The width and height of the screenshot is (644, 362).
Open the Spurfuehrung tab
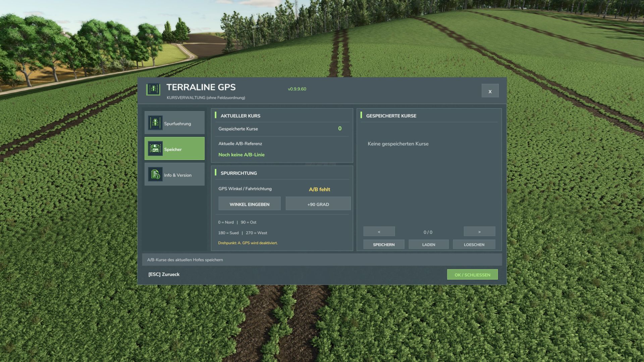pyautogui.click(x=174, y=123)
